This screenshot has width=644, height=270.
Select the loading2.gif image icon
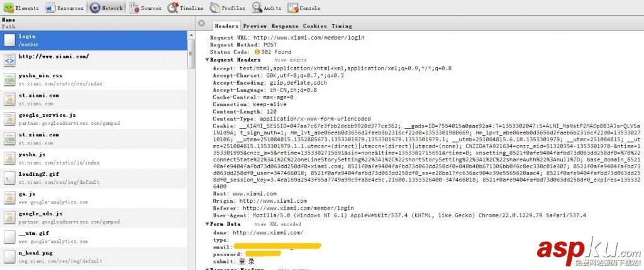tap(9, 178)
